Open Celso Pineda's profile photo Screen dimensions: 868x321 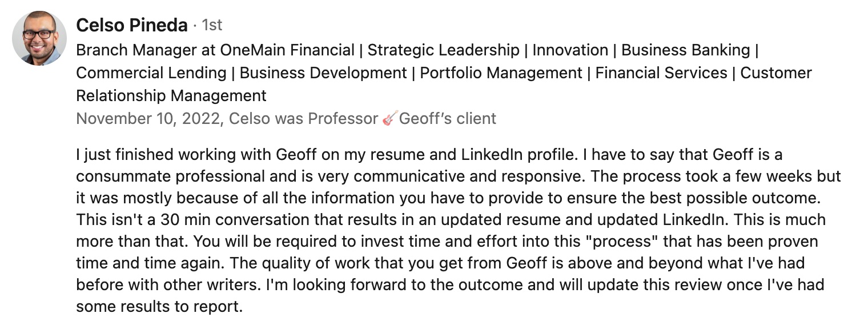point(39,38)
